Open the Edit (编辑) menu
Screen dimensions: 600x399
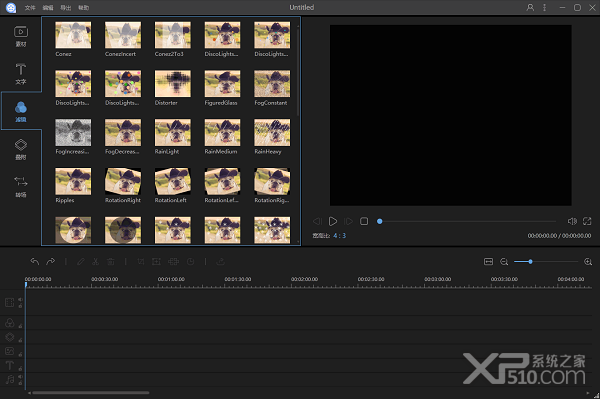tap(48, 8)
